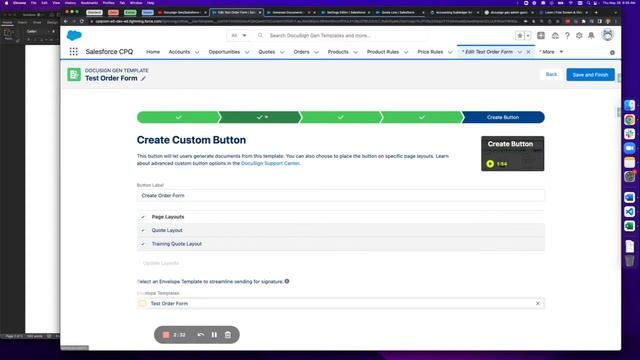Viewport: 640px width, 360px height.
Task: Toggle the Page Layouts select-all checkbox
Action: point(143,217)
